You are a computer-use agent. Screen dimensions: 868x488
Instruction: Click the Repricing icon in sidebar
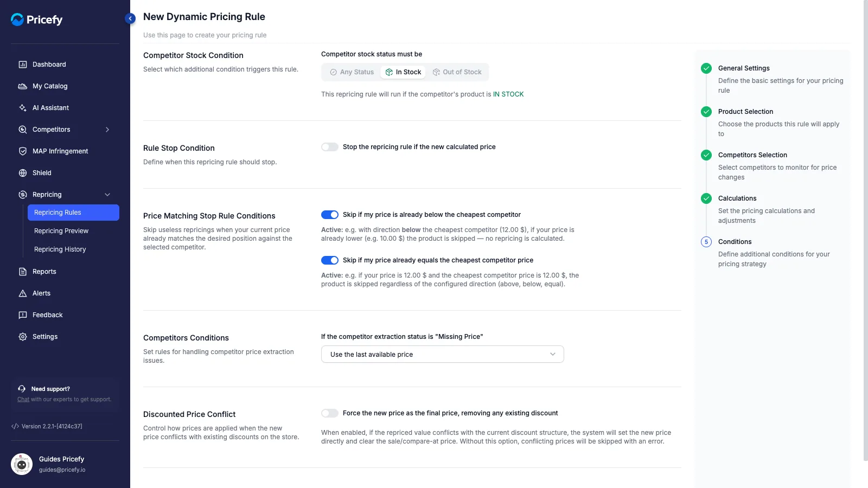click(x=23, y=195)
